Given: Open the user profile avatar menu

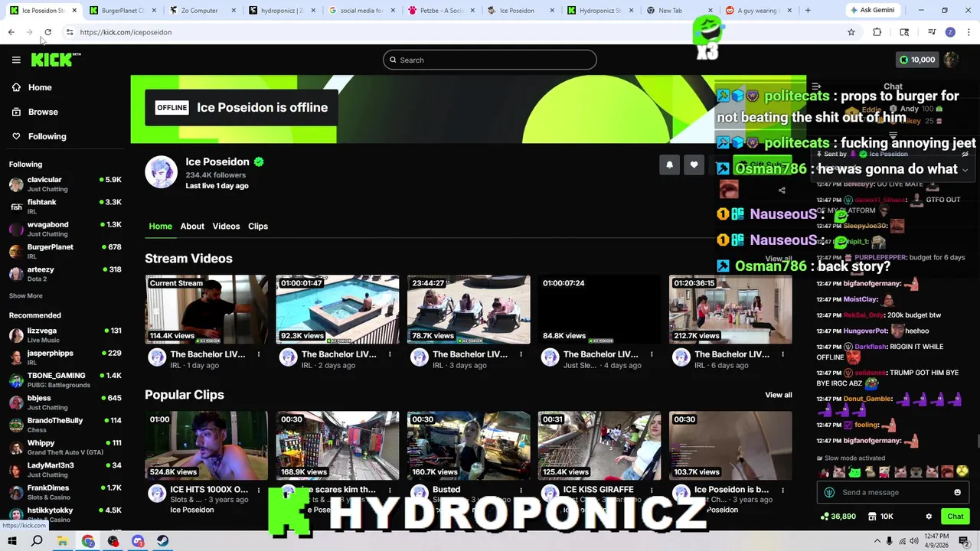Looking at the screenshot, I should [x=952, y=60].
